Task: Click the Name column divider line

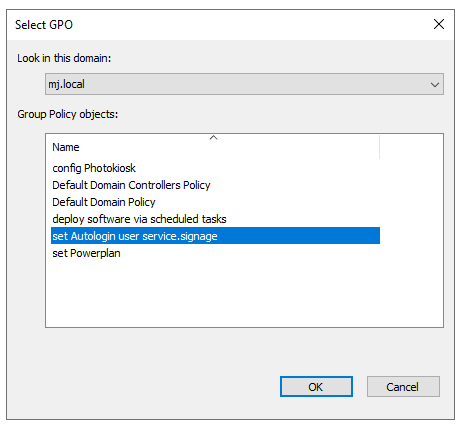Action: pyautogui.click(x=380, y=147)
